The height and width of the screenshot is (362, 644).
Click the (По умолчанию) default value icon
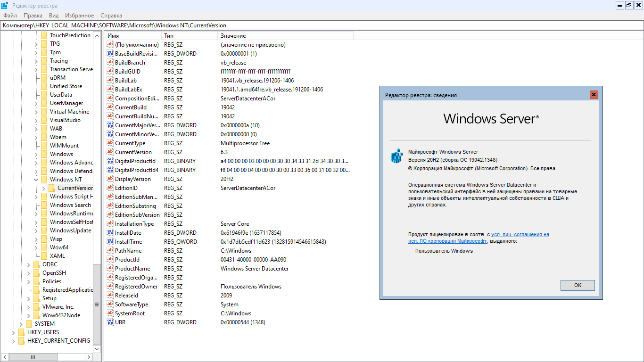pos(110,45)
